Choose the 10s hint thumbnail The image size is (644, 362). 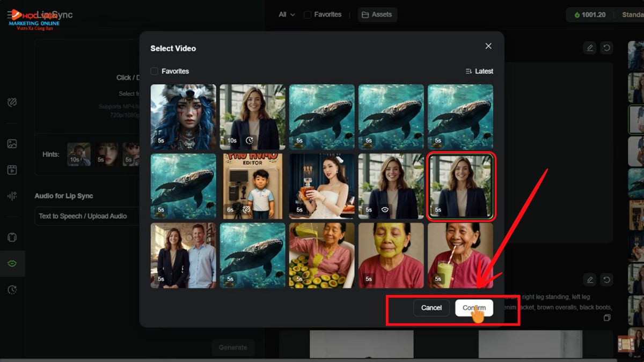pyautogui.click(x=79, y=154)
